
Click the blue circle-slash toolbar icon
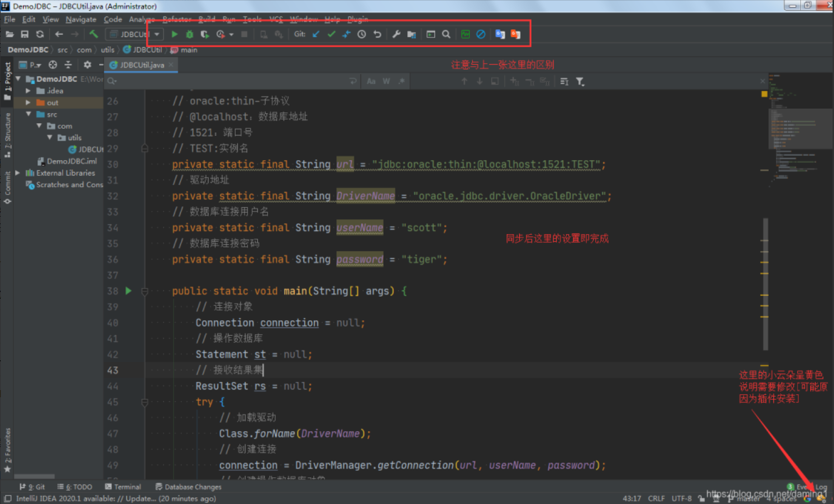point(481,34)
